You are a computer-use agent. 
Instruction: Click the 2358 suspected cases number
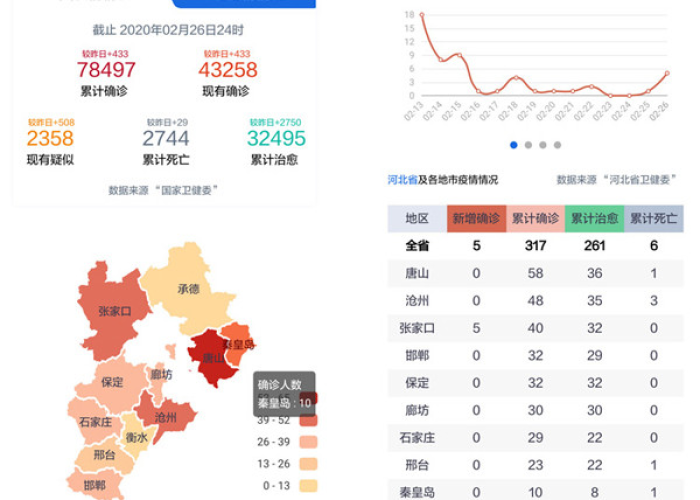50,138
